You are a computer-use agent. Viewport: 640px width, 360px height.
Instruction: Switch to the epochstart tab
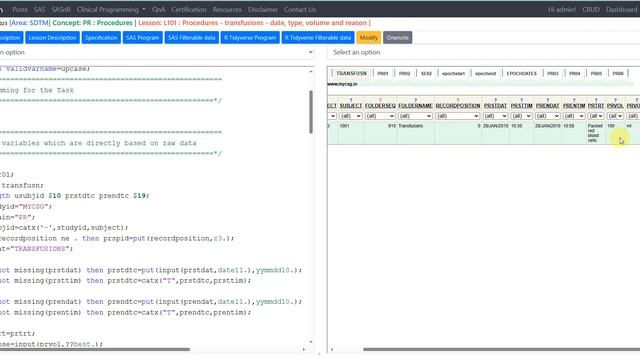pos(453,73)
